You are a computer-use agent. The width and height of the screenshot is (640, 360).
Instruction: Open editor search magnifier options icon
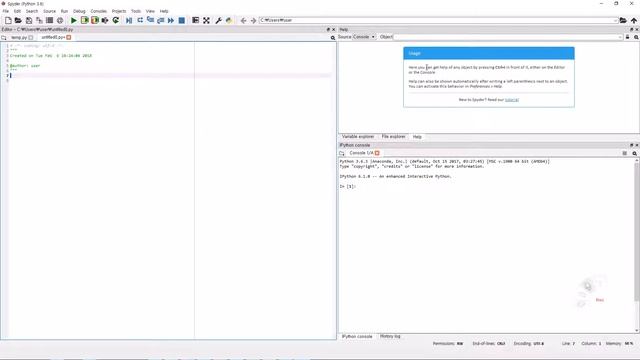point(333,38)
